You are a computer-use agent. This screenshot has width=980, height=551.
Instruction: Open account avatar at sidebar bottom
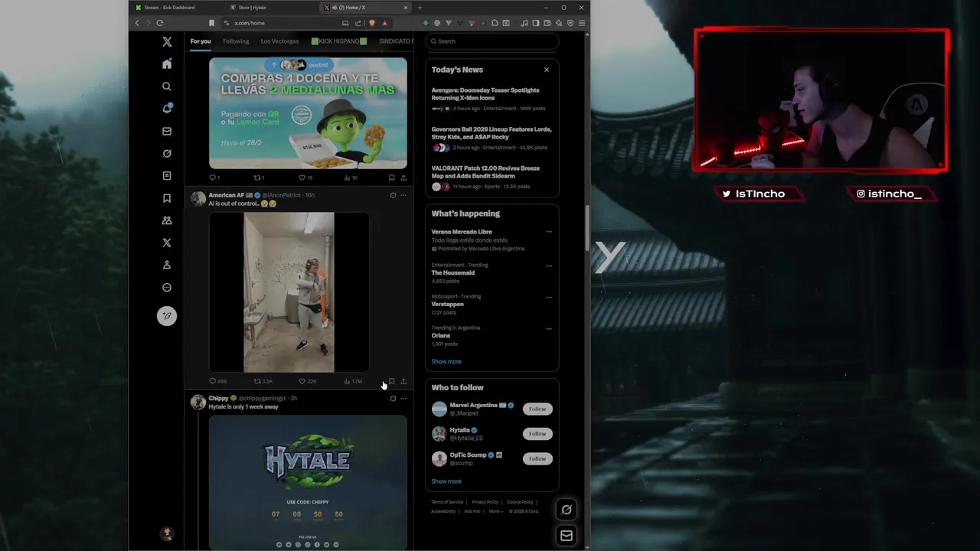click(x=167, y=533)
